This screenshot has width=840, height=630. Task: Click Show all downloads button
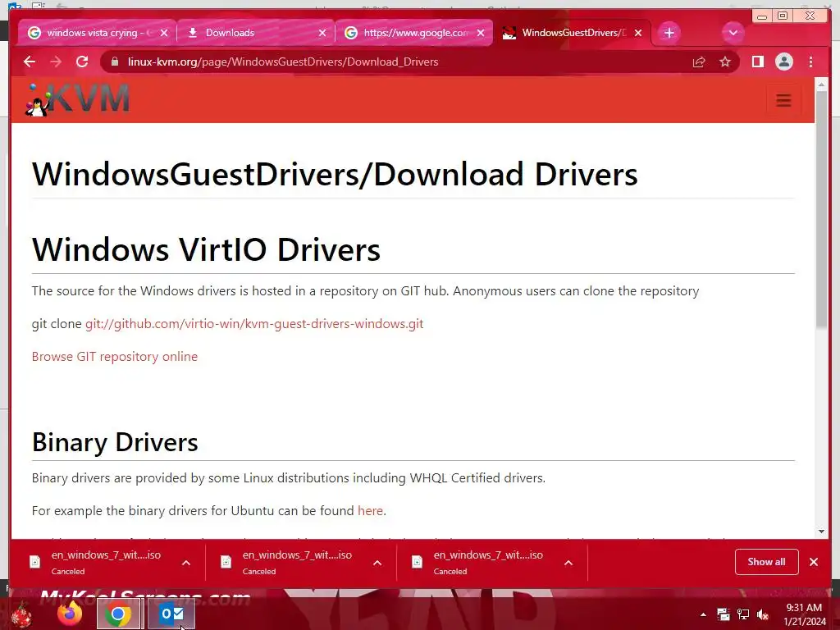pyautogui.click(x=767, y=562)
